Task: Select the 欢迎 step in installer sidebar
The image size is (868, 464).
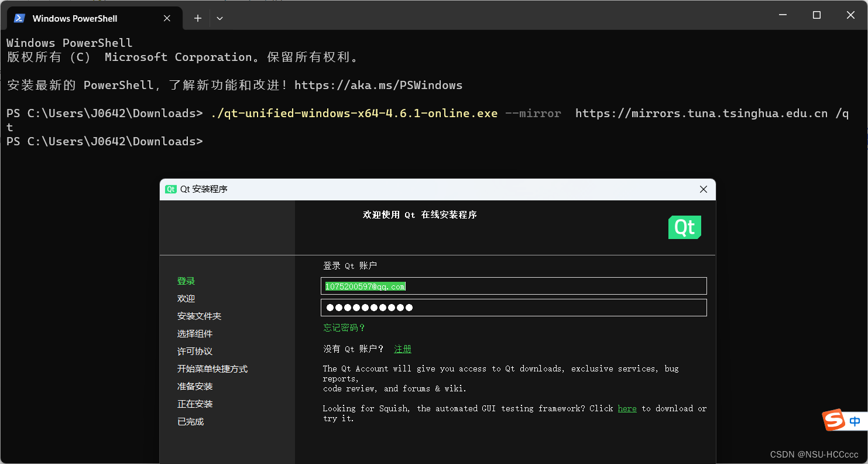Action: click(186, 299)
